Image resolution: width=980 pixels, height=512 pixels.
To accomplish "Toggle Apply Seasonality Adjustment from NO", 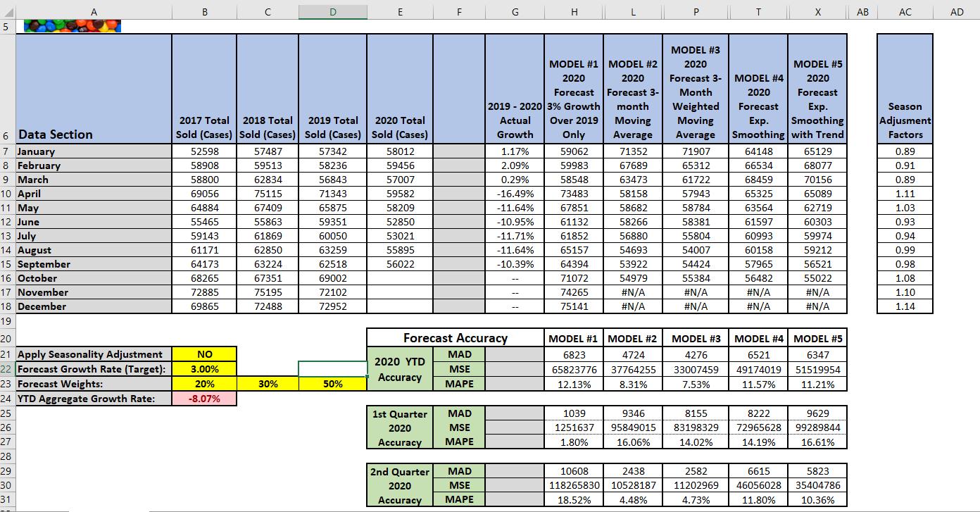I will coord(204,354).
